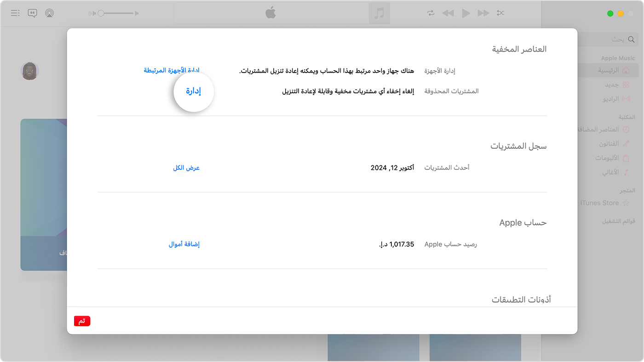Click the Play button
644x362 pixels.
tap(466, 13)
